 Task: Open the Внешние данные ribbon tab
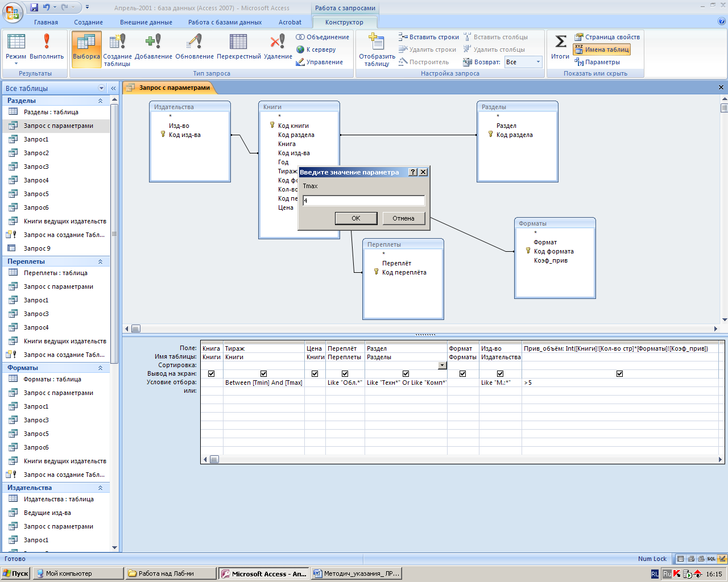click(x=146, y=22)
